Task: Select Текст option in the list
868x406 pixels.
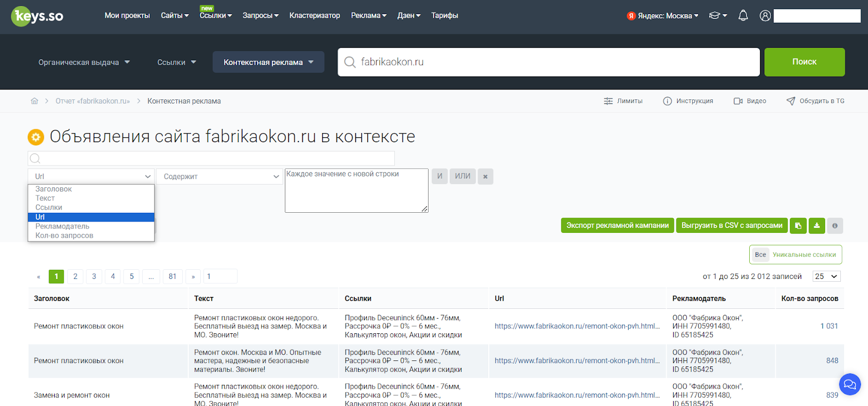Action: 91,198
